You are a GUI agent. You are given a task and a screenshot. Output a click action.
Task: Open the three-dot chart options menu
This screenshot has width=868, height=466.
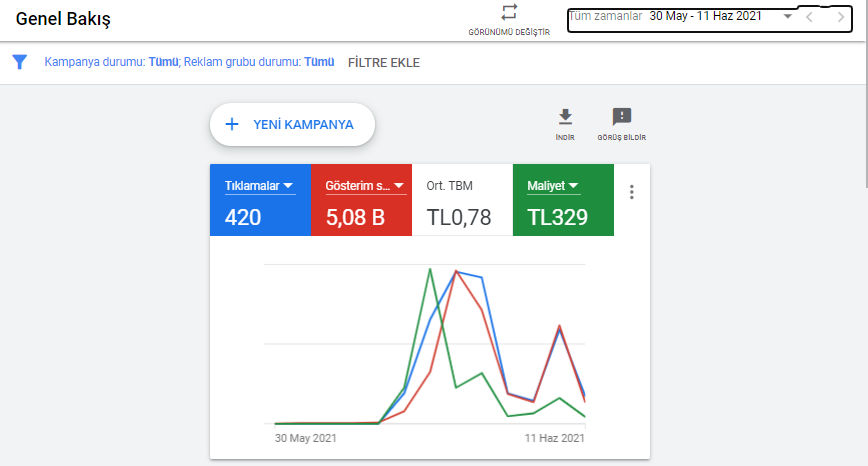[x=631, y=192]
